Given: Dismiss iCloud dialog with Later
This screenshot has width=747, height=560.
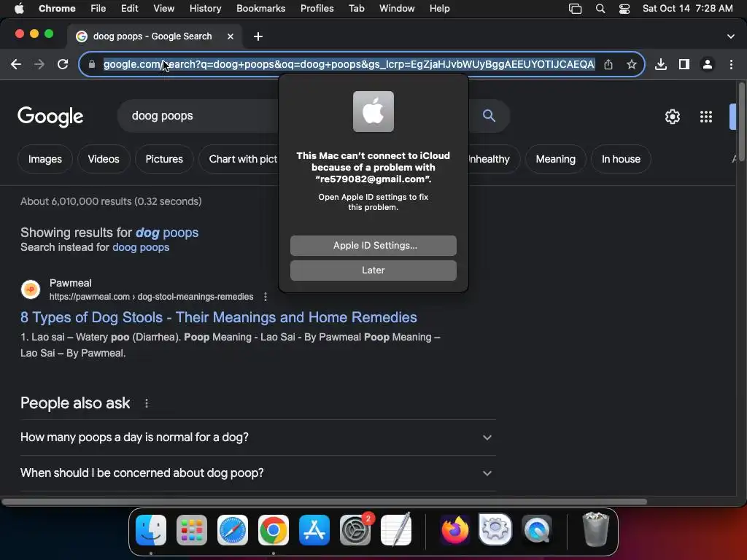Looking at the screenshot, I should tap(373, 271).
